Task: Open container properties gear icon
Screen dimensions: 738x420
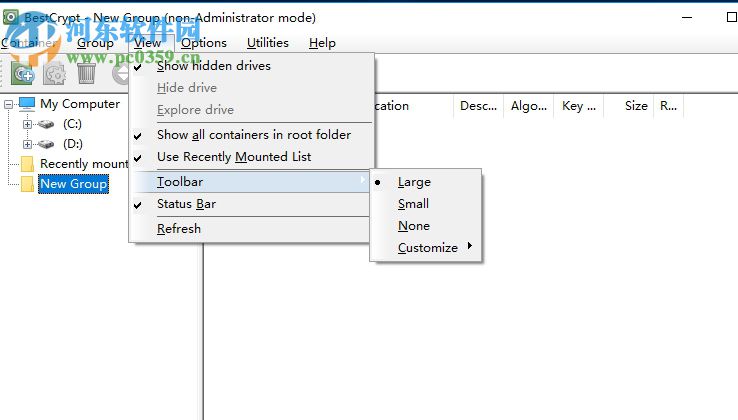Action: tap(55, 74)
